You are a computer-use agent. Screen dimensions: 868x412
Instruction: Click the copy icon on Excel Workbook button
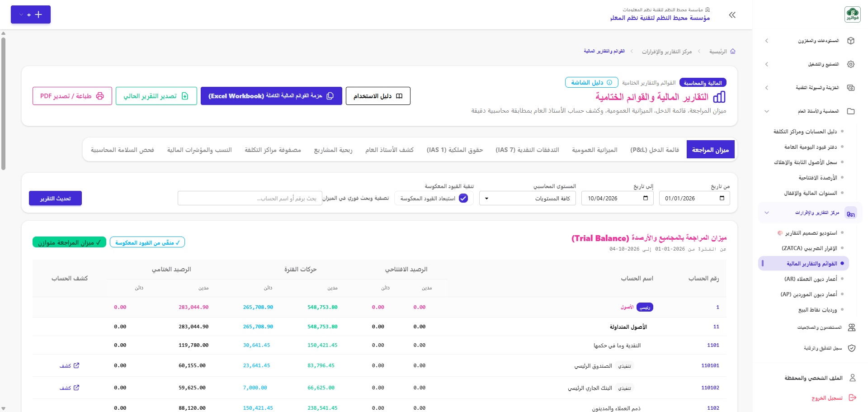point(330,96)
